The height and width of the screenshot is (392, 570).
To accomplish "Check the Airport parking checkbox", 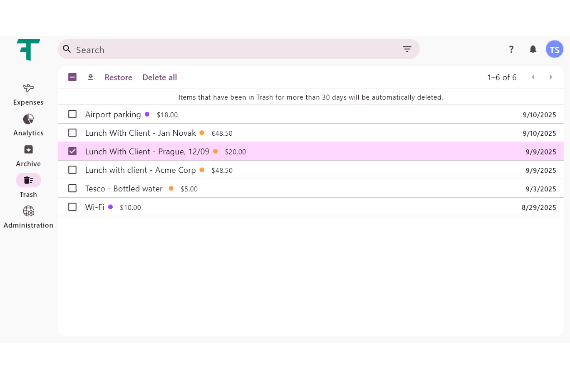I will [x=72, y=114].
